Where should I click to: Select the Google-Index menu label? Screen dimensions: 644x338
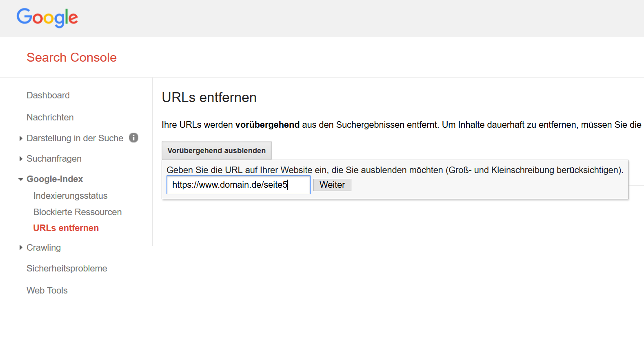click(x=55, y=179)
